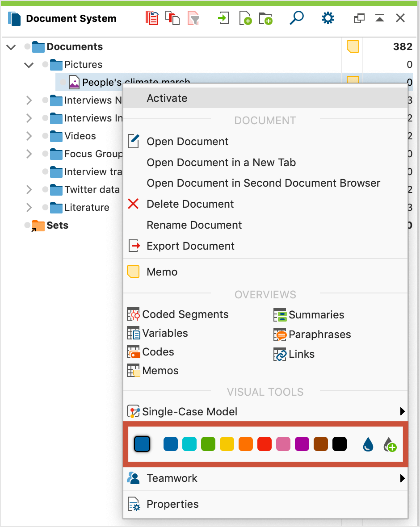The image size is (420, 527).
Task: Undock the Document System window
Action: pos(359,18)
